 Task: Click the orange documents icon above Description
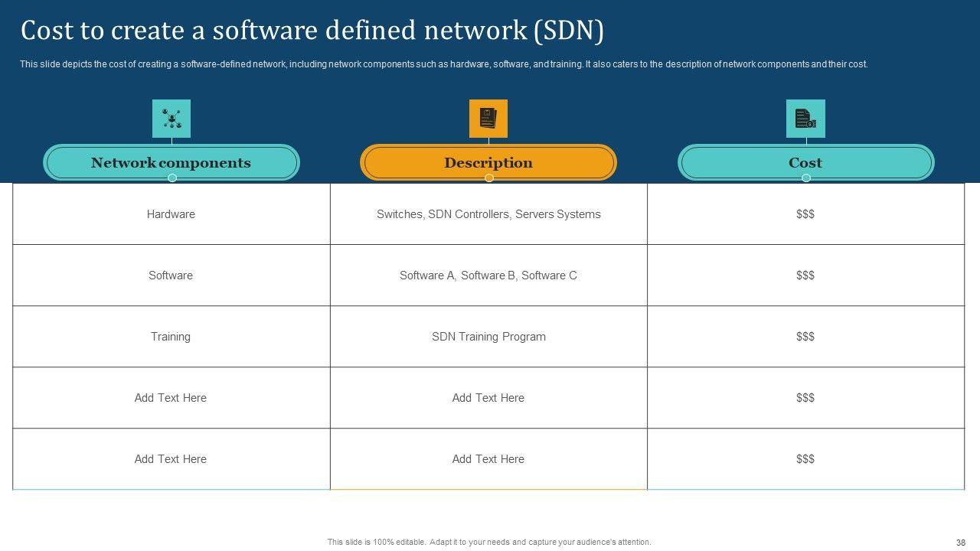488,119
